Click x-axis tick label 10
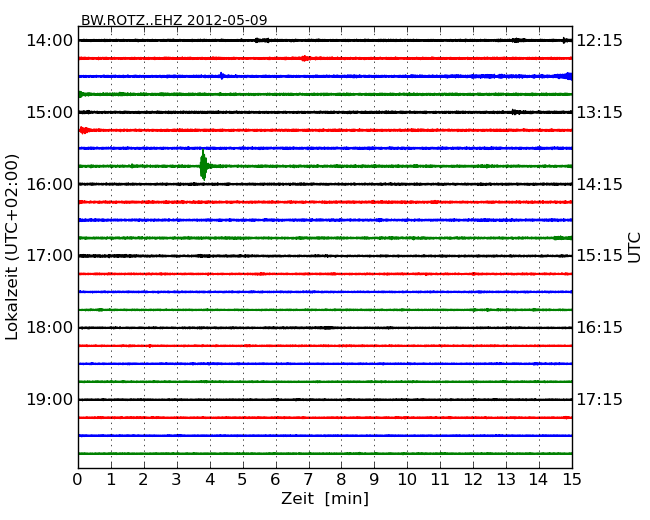The width and height of the screenshot is (650, 520). coord(407,479)
